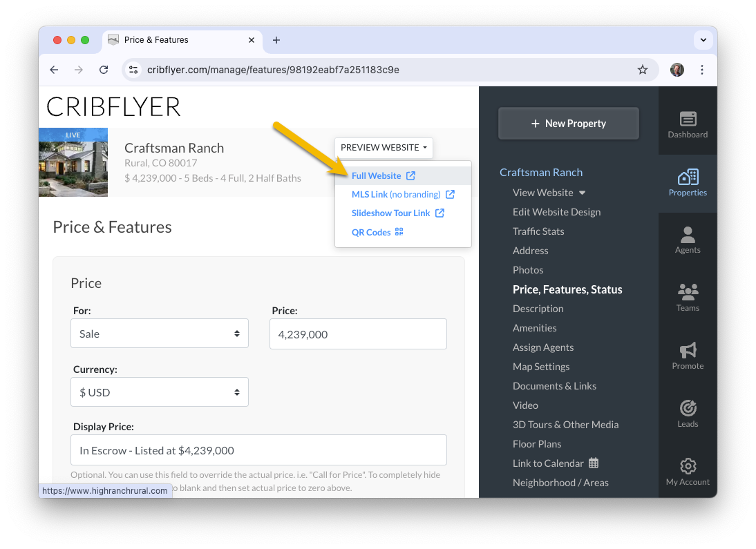This screenshot has width=756, height=549.
Task: Open the Currency $ USD dropdown
Action: pyautogui.click(x=160, y=392)
